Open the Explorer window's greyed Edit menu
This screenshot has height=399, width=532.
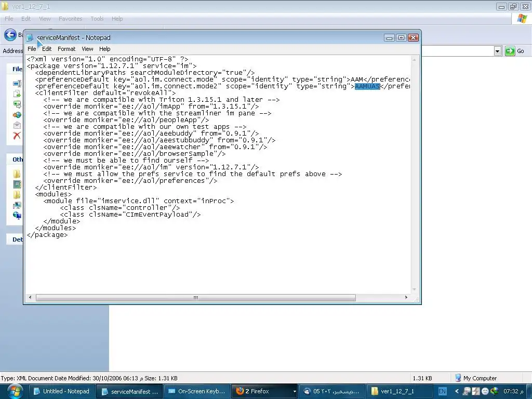coord(26,19)
